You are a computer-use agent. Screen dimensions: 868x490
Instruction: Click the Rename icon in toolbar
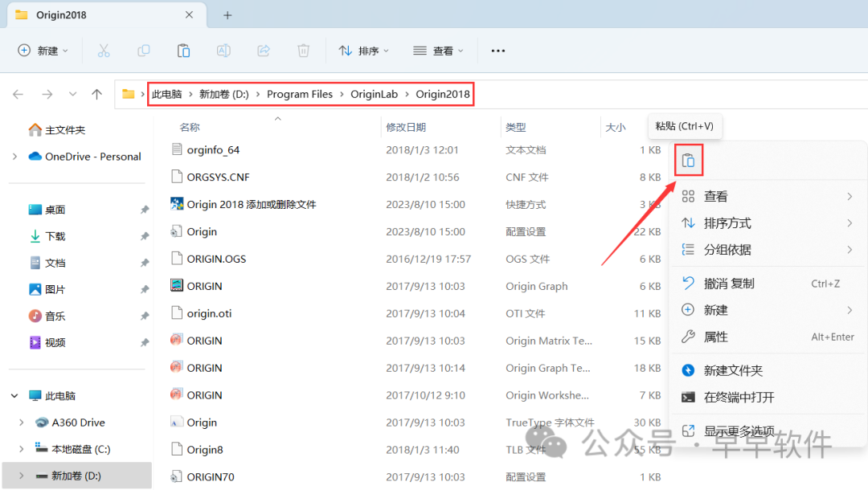tap(223, 51)
